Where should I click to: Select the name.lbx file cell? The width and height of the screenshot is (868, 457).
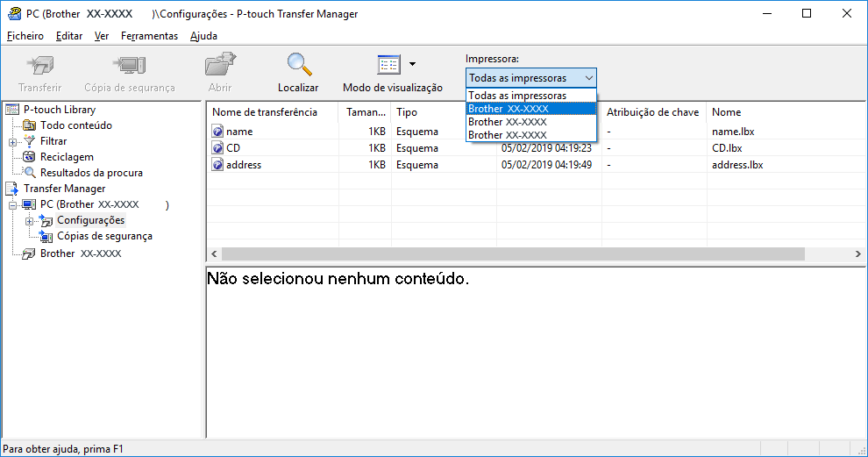pos(733,132)
